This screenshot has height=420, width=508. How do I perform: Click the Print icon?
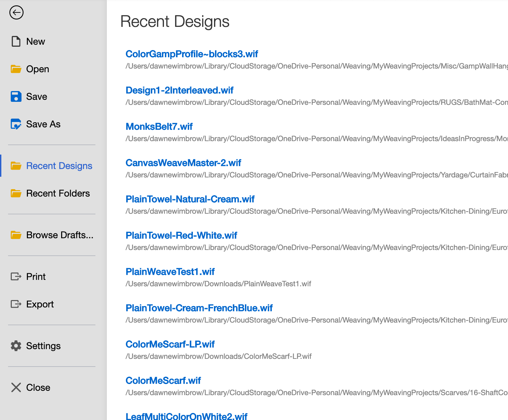[16, 277]
